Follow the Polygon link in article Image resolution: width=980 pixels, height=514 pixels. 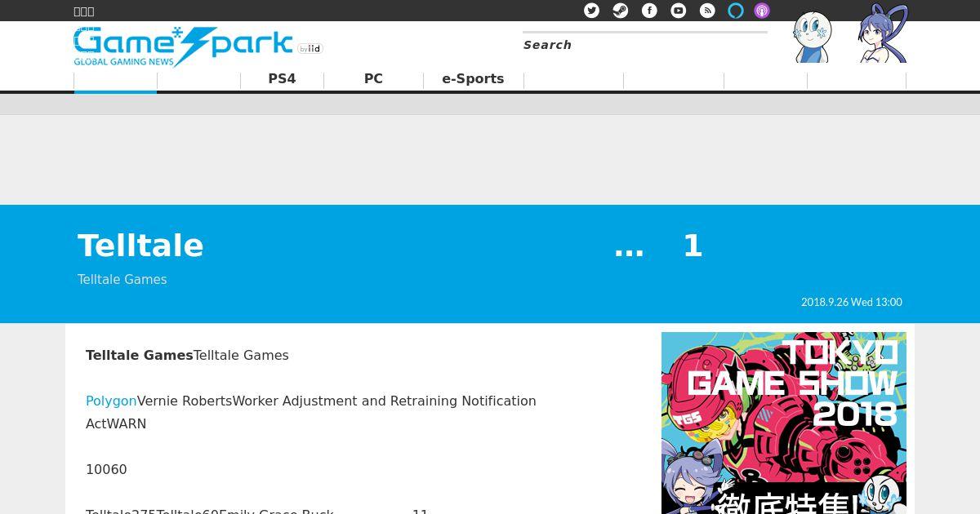click(x=111, y=401)
